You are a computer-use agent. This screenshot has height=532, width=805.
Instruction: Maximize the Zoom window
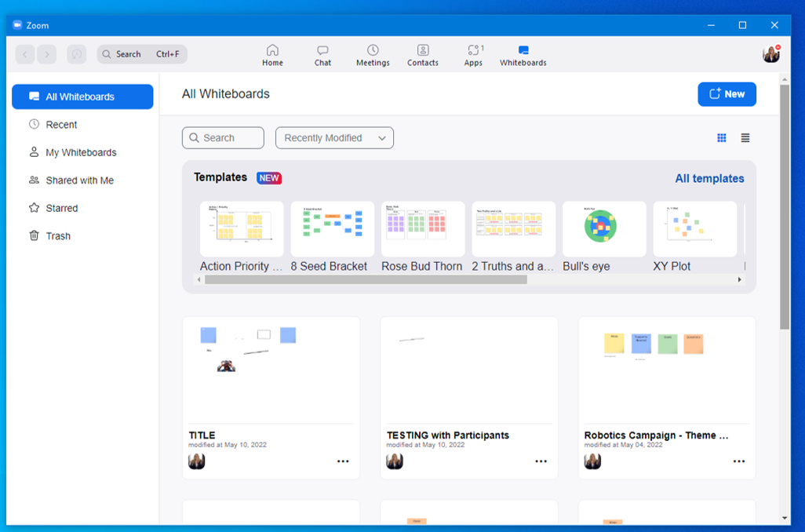742,25
